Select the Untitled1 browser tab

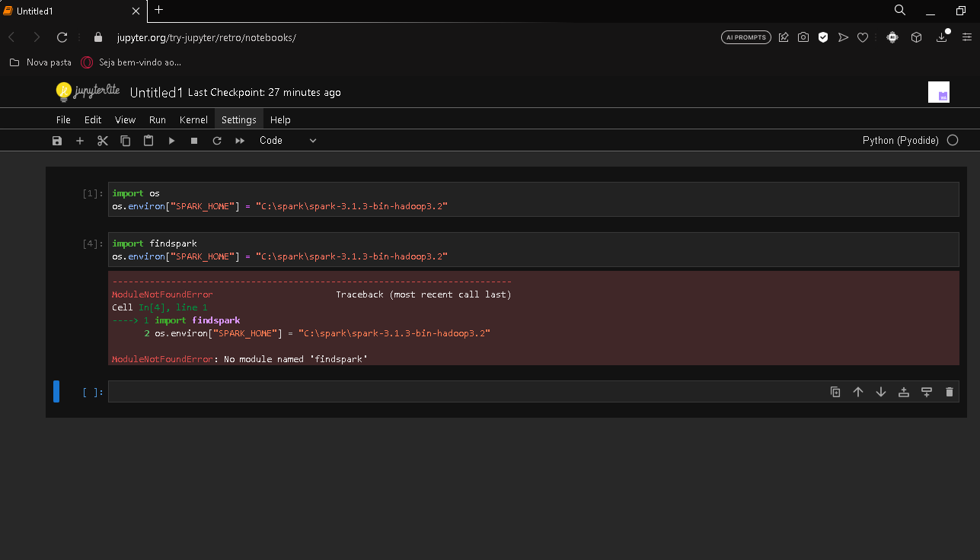73,11
